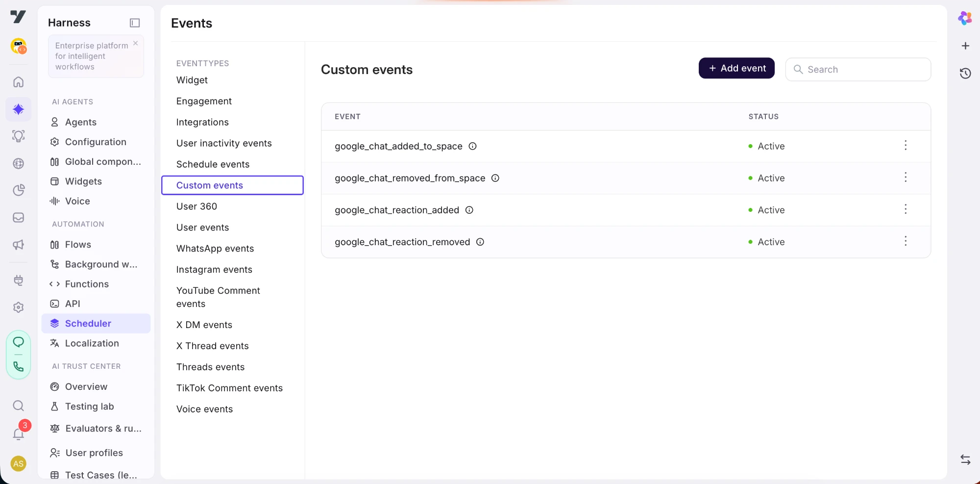Collapse the Harness sidebar panel
Image resolution: width=980 pixels, height=484 pixels.
pos(135,23)
